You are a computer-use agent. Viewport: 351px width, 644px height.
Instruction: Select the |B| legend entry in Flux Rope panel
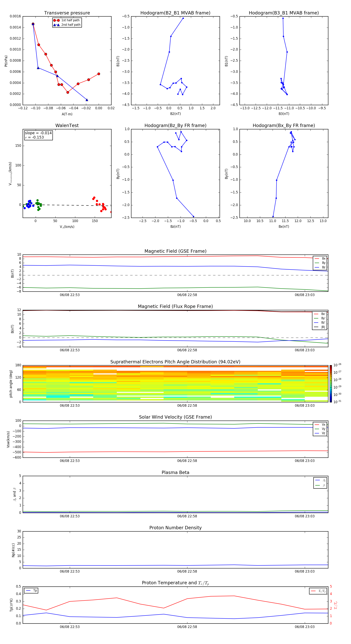[320, 327]
